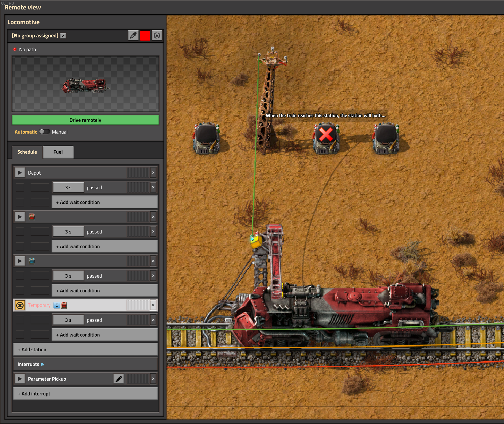504x424 pixels.
Task: Open the Add interrupt selector
Action: [x=85, y=394]
